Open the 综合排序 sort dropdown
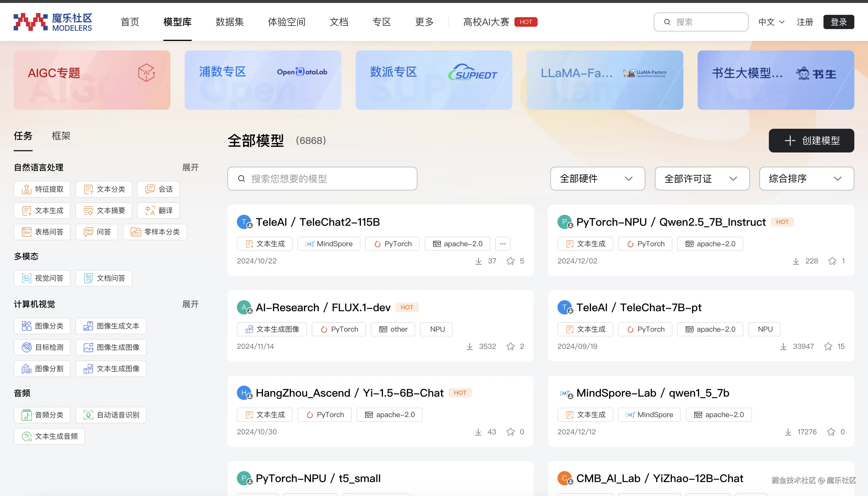The image size is (868, 496). [806, 179]
